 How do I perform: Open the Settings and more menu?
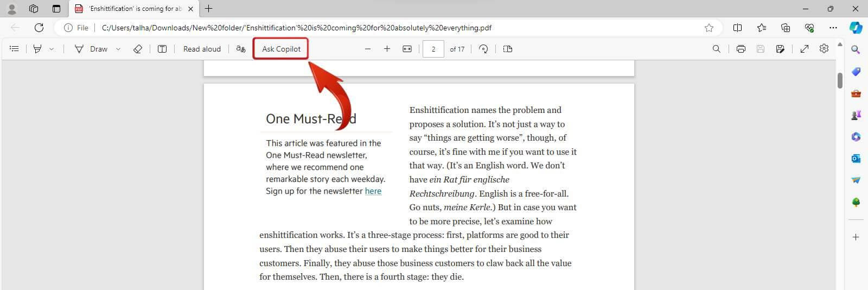pos(833,28)
